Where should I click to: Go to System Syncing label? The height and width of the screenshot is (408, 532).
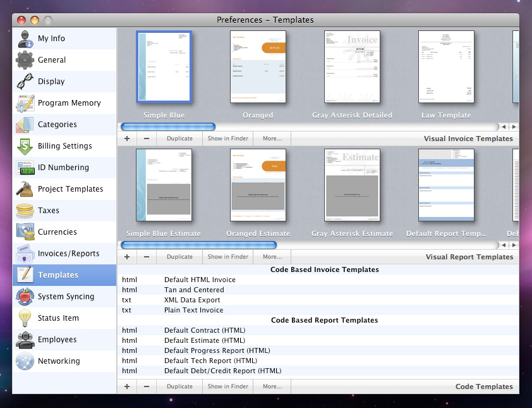pos(66,297)
